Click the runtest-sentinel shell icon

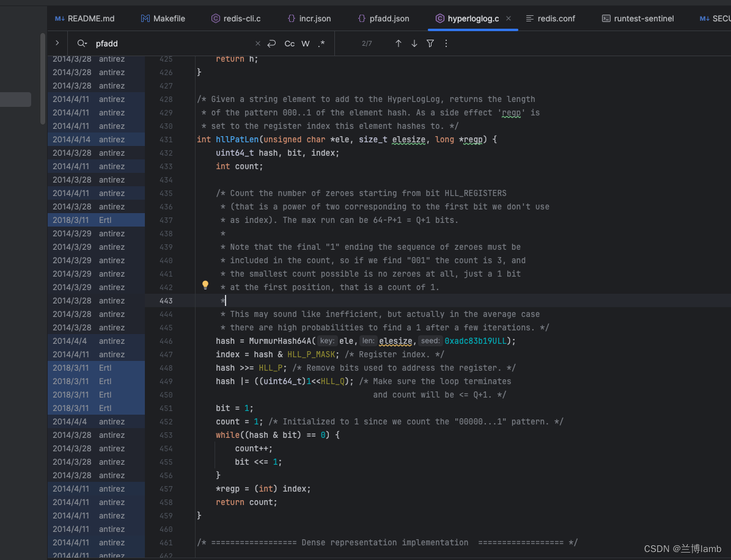pos(606,19)
